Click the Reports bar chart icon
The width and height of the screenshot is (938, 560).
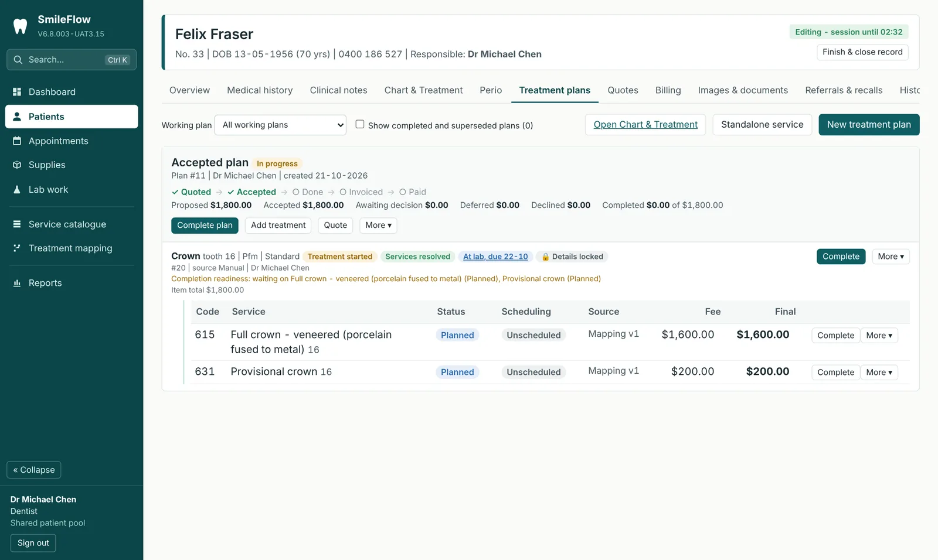[17, 283]
